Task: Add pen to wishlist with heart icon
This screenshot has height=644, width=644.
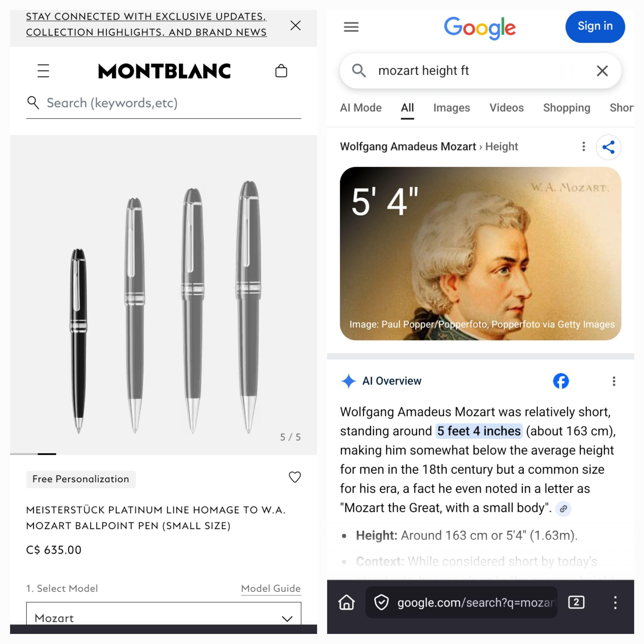Action: click(x=295, y=477)
